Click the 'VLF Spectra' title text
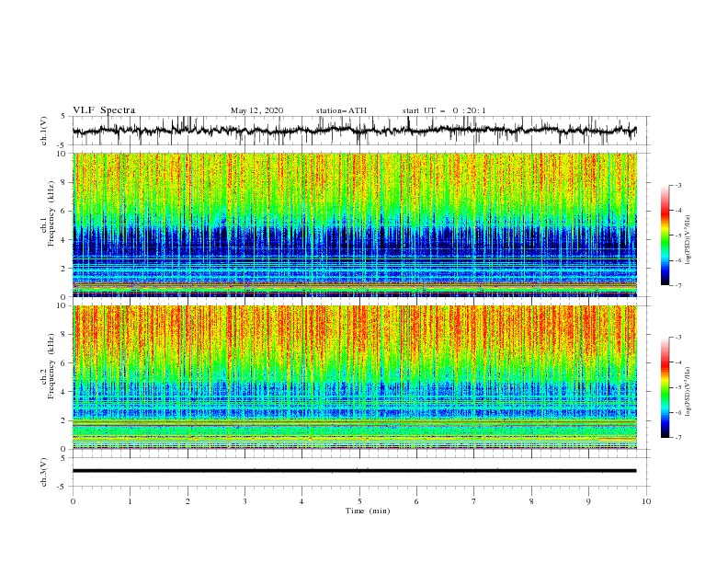This screenshot has width=728, height=563. [x=104, y=110]
